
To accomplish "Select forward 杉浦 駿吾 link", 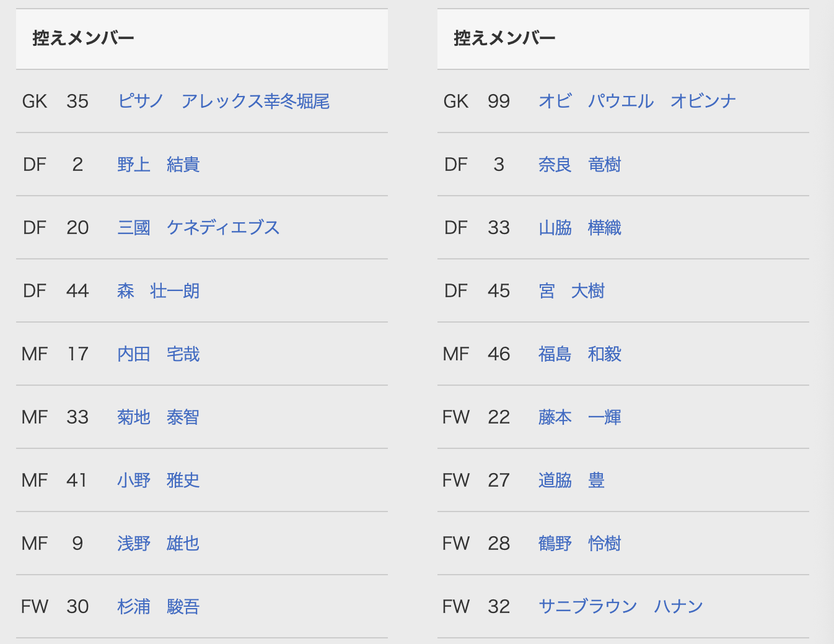I will pos(159,606).
